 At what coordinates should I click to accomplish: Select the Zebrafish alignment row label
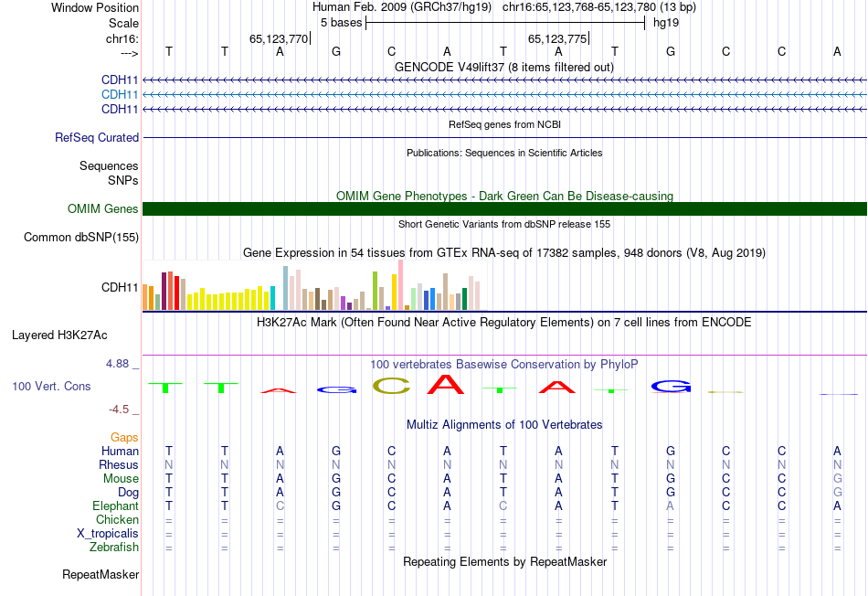coord(114,547)
